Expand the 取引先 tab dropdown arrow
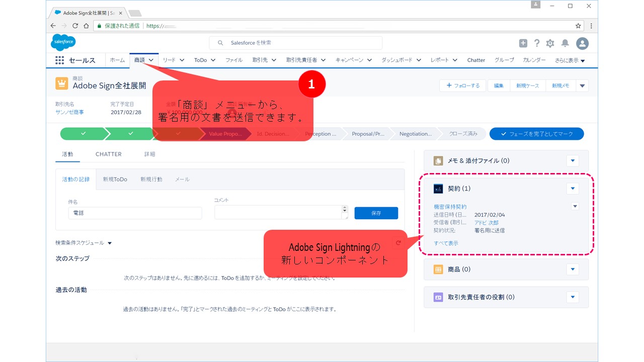This screenshot has width=644, height=362. pyautogui.click(x=274, y=60)
